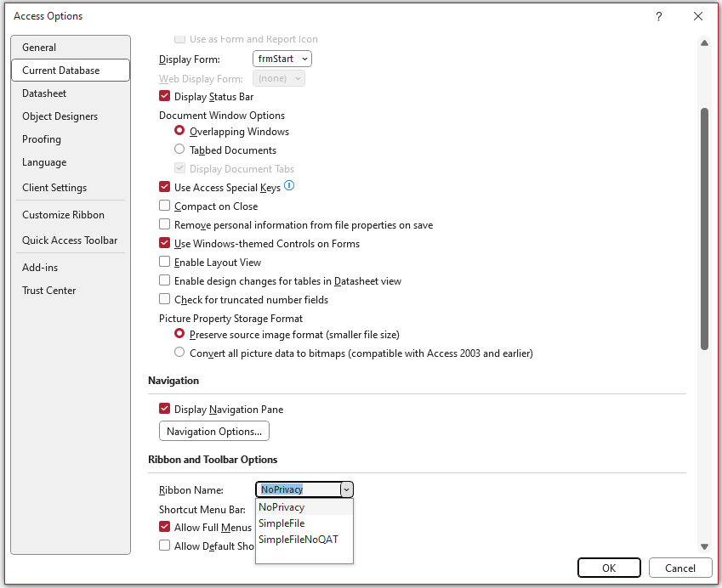722x588 pixels.
Task: Toggle the Display Status Bar checkbox
Action: point(164,96)
